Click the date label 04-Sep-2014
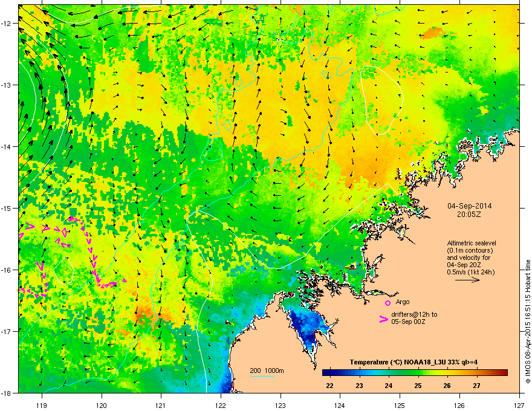Viewport: 532px width, 411px height. (x=469, y=206)
